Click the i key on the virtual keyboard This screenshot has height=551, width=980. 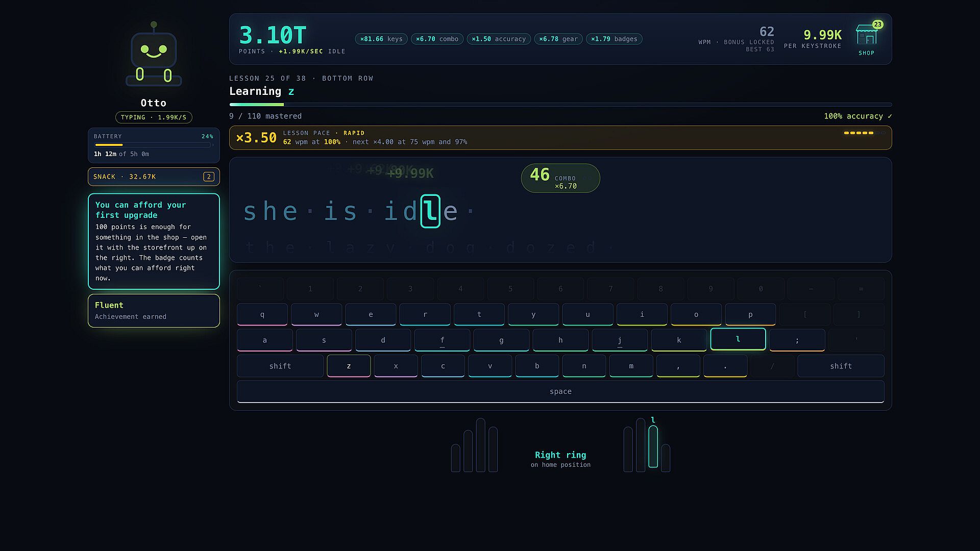pyautogui.click(x=642, y=314)
